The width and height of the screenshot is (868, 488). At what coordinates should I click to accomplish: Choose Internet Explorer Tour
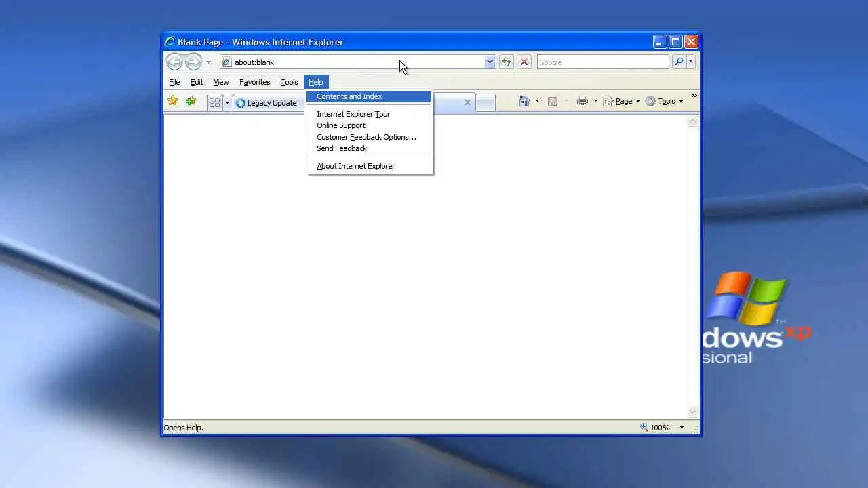(x=368, y=114)
